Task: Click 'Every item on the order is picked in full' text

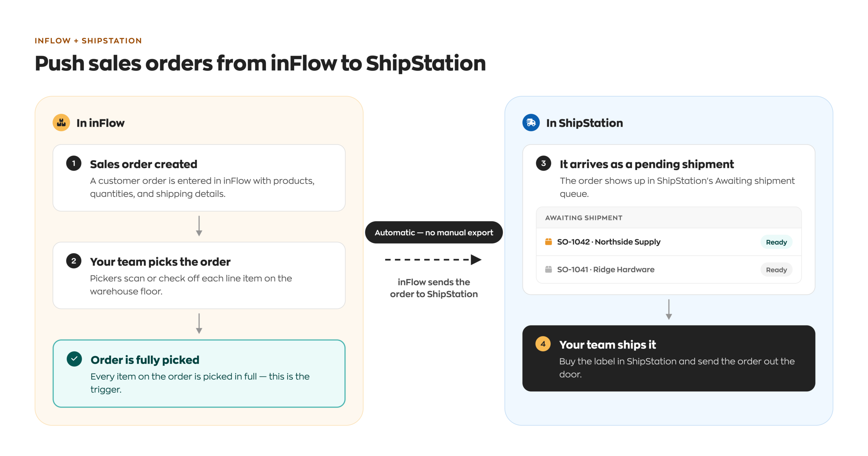Action: click(x=200, y=383)
